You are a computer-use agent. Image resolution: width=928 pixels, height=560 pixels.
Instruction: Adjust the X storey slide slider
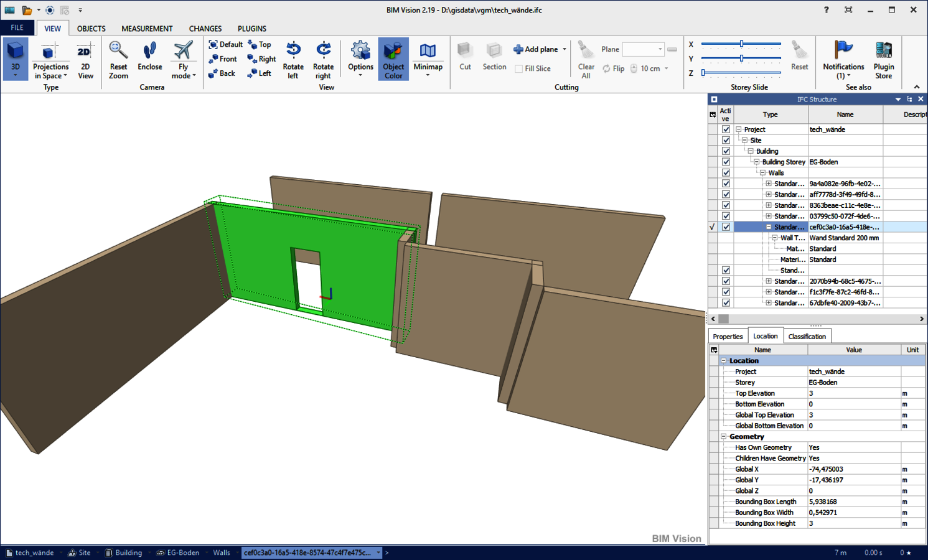[741, 44]
